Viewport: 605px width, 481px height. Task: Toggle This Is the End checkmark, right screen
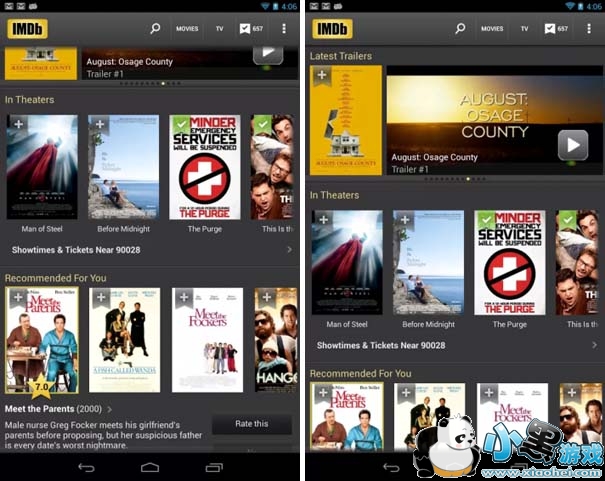tap(568, 220)
